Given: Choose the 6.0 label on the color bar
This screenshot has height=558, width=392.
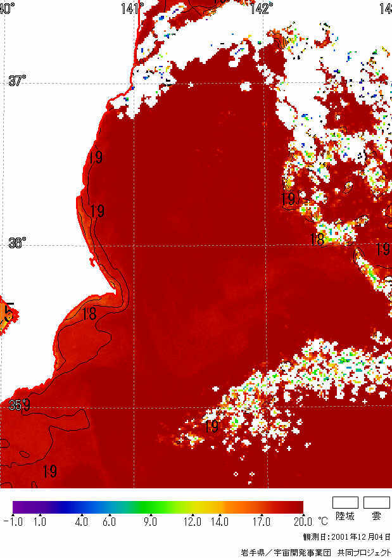Looking at the screenshot, I should [x=109, y=521].
